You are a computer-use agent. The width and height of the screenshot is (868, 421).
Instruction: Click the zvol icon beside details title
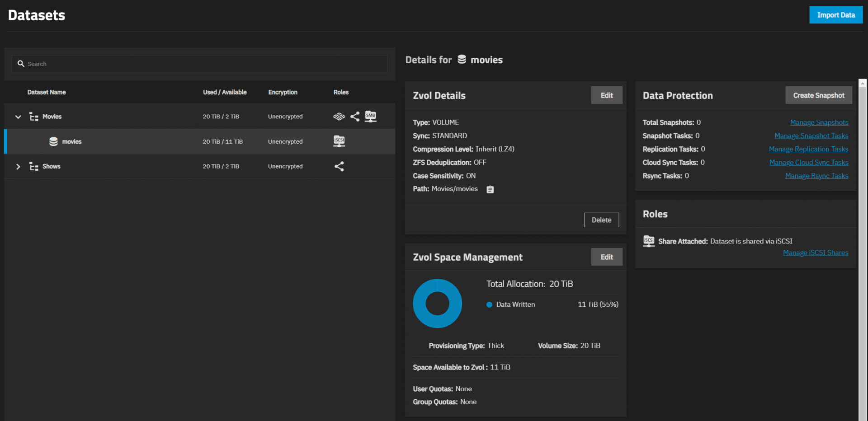click(462, 59)
